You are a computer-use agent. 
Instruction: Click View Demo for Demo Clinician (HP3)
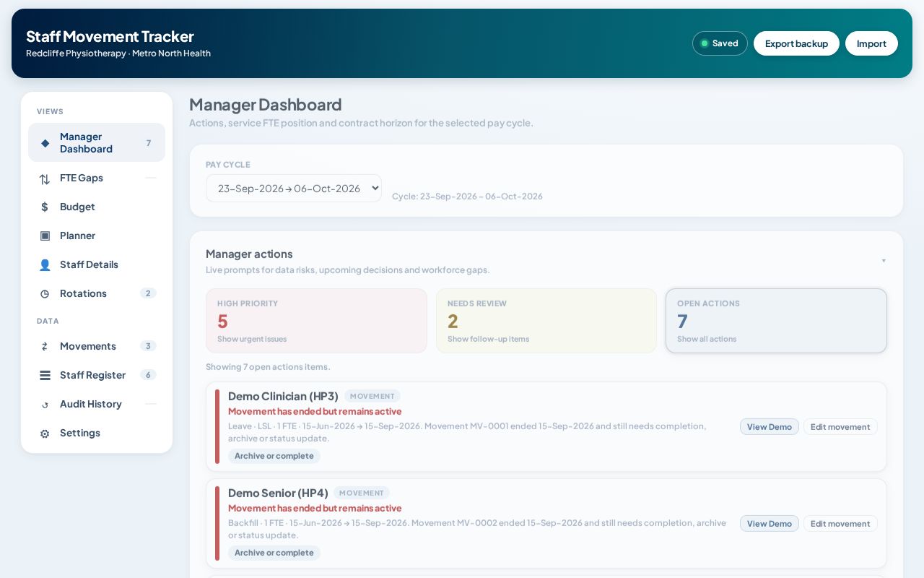[770, 426]
